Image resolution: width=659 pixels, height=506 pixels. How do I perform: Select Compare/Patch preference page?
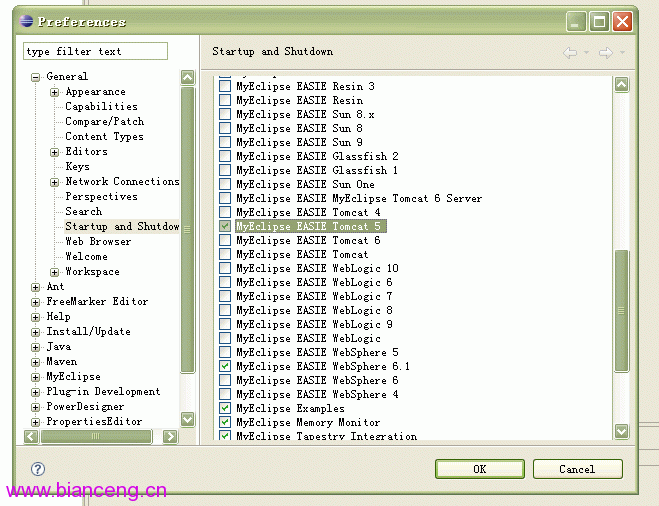[x=105, y=121]
